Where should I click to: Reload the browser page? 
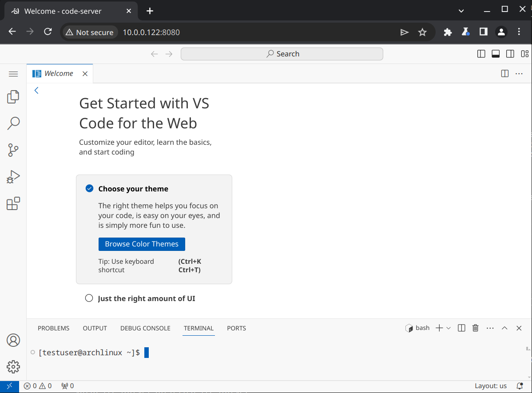click(48, 32)
